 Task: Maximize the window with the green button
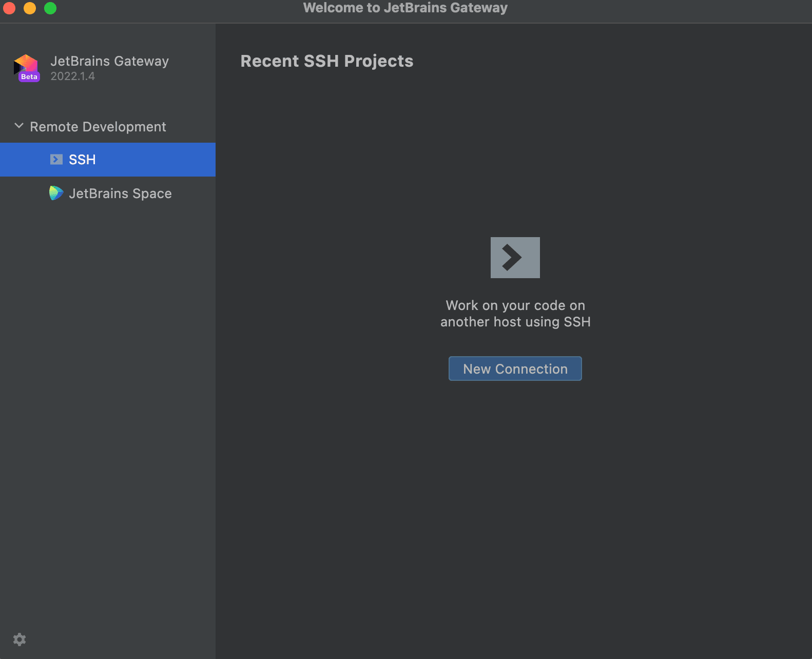point(50,8)
